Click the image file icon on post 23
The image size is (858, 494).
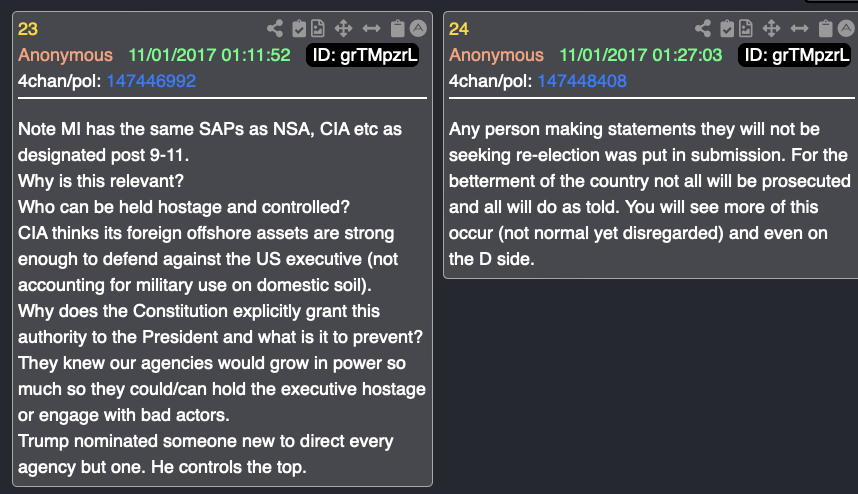[x=318, y=29]
